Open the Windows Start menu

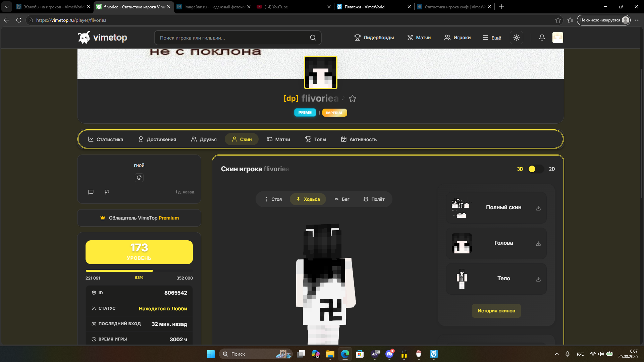coord(211,354)
